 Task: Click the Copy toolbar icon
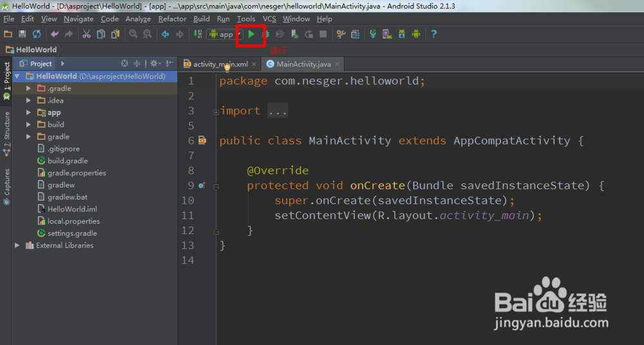[100, 34]
